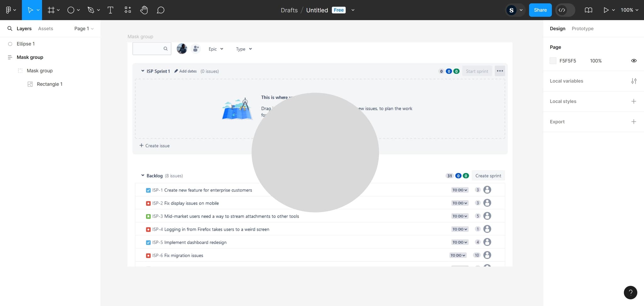Add a new export setting
644x306 pixels.
[634, 122]
